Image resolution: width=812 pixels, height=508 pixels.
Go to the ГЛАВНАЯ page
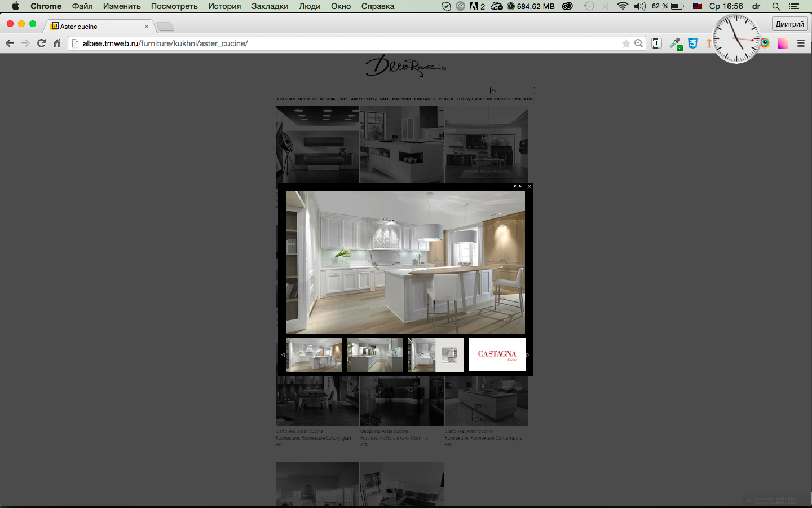pyautogui.click(x=286, y=99)
